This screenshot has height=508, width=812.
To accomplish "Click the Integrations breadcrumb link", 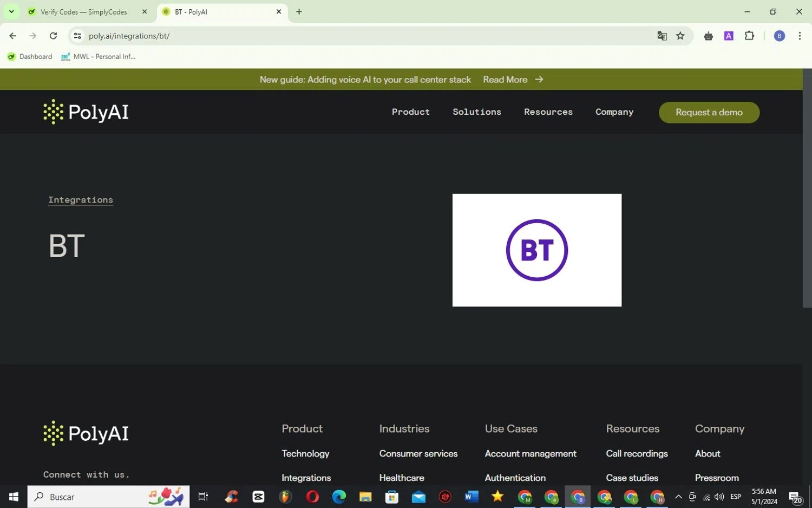I will click(81, 200).
